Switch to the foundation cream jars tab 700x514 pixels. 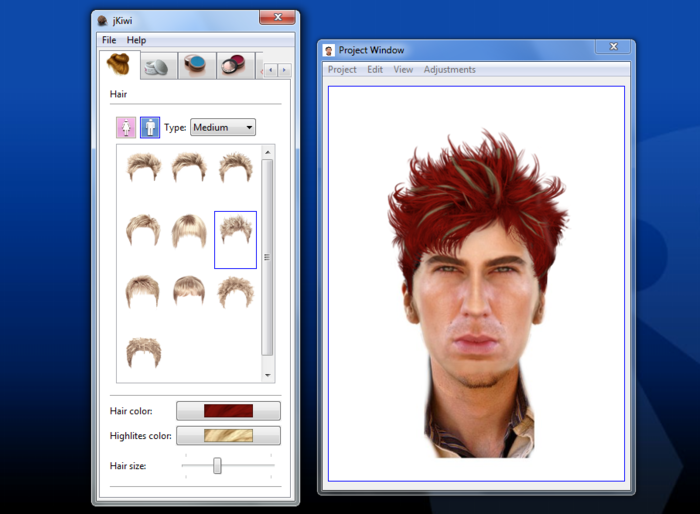[x=159, y=66]
